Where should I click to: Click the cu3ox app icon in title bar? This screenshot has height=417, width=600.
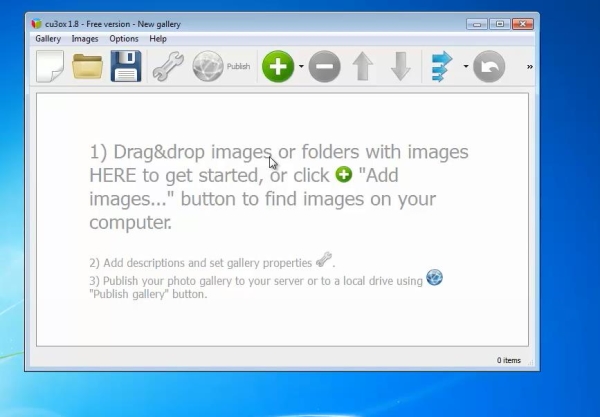[x=36, y=24]
